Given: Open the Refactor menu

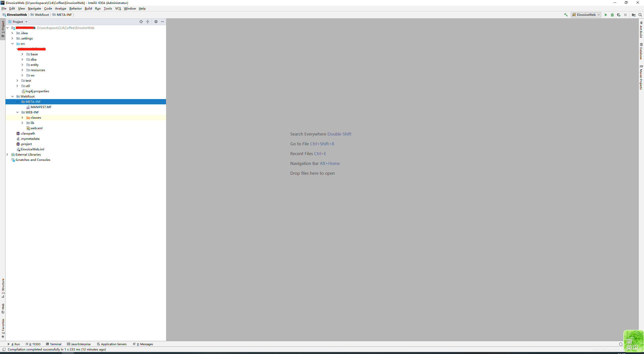Looking at the screenshot, I should pyautogui.click(x=75, y=8).
